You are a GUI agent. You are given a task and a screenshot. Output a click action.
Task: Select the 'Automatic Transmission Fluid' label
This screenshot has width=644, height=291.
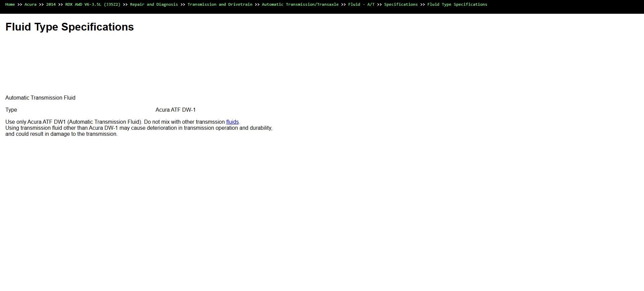point(40,98)
